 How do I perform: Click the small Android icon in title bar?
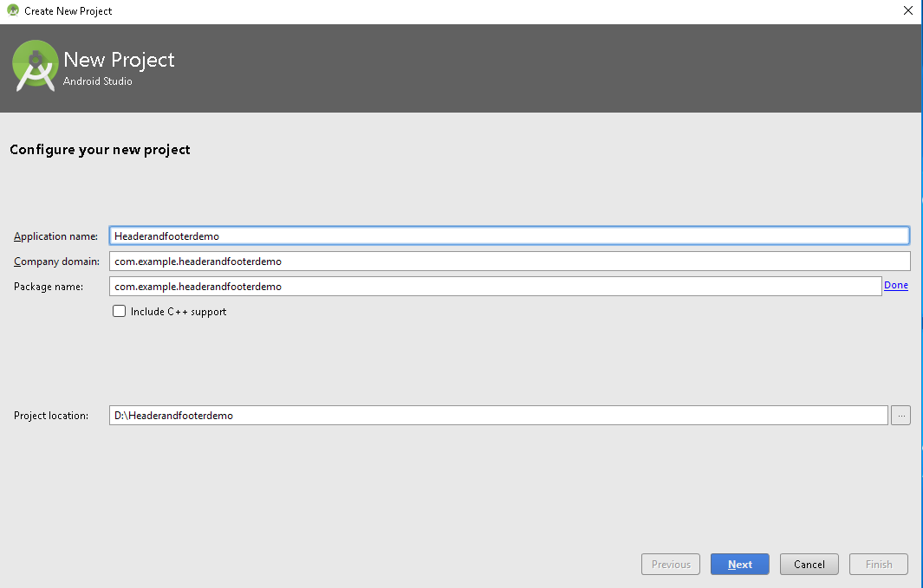tap(13, 11)
